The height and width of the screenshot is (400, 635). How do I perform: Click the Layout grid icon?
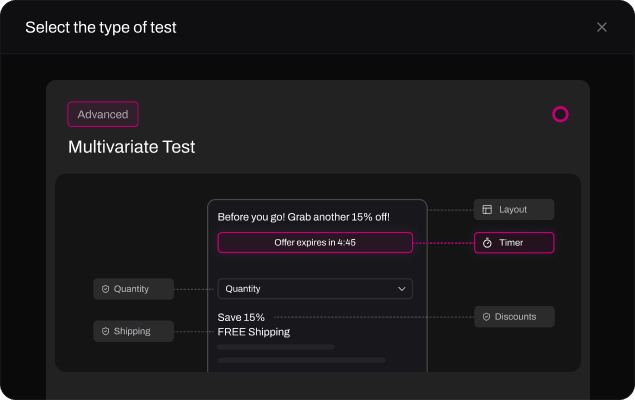pyautogui.click(x=487, y=210)
